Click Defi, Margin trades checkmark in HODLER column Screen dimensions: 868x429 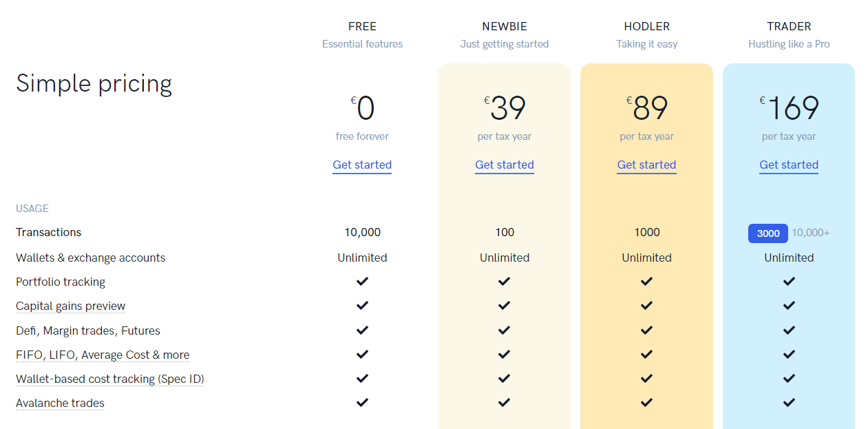[x=646, y=330]
